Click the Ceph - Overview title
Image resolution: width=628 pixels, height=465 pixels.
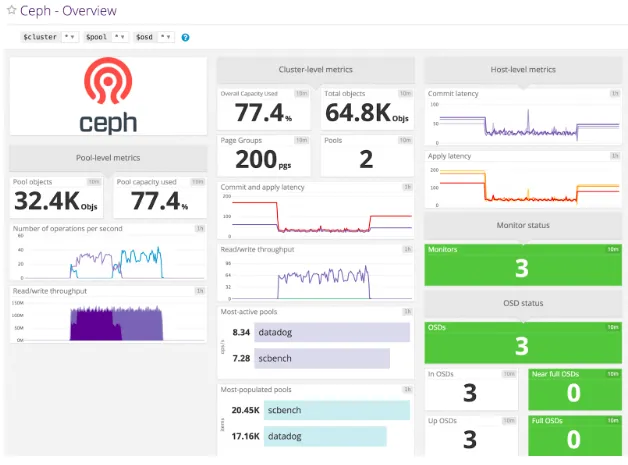(x=68, y=10)
